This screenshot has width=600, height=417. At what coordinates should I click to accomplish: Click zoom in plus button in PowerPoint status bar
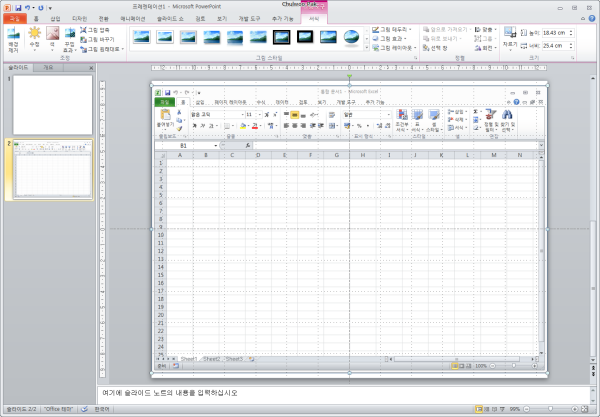tap(574, 409)
